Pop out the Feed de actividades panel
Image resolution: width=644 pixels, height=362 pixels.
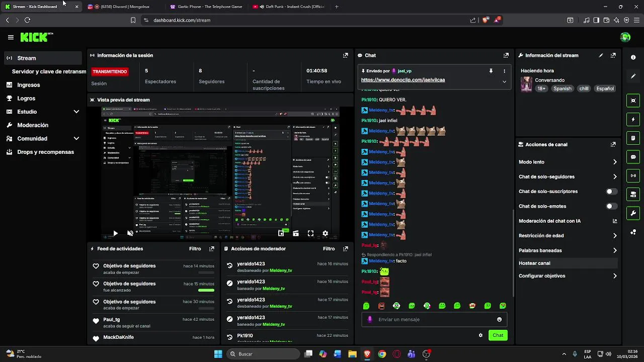point(211,249)
